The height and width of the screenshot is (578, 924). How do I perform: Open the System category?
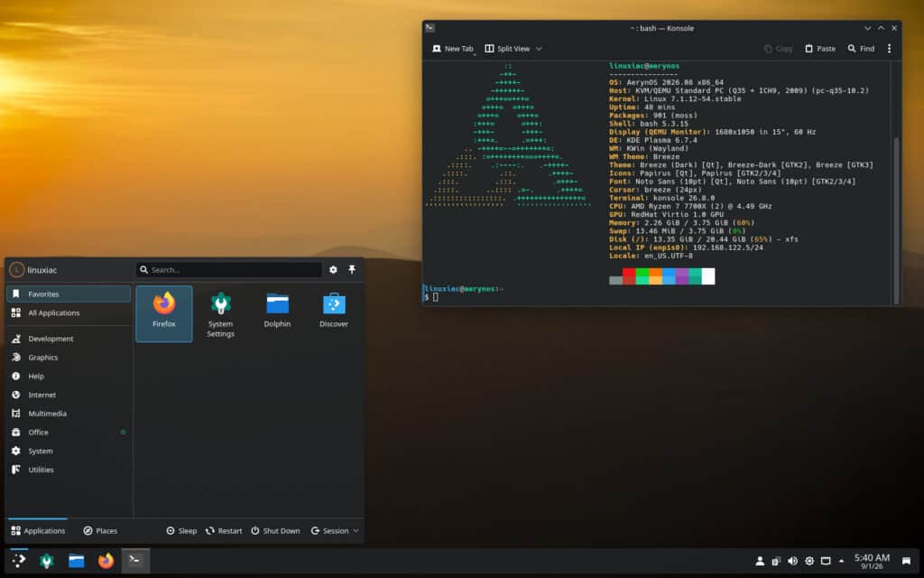click(x=69, y=451)
